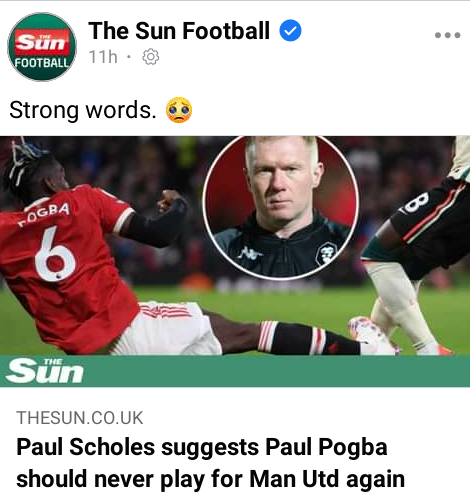Select the Strong words caption text

click(x=83, y=110)
